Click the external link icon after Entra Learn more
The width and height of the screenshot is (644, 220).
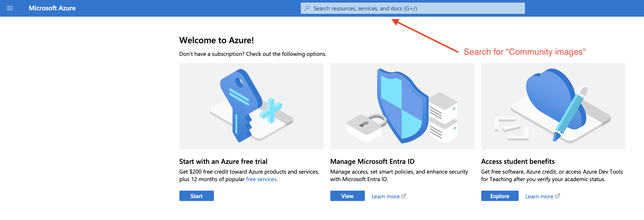[404, 196]
